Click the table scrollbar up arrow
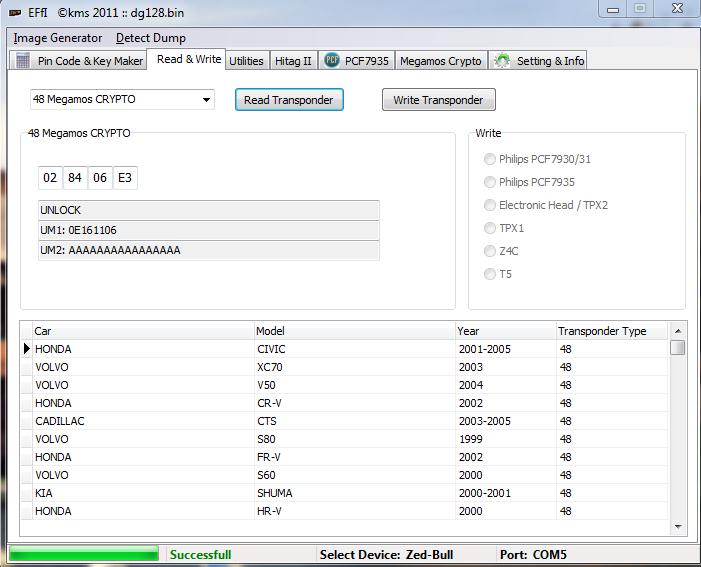This screenshot has height=567, width=701. (x=678, y=331)
